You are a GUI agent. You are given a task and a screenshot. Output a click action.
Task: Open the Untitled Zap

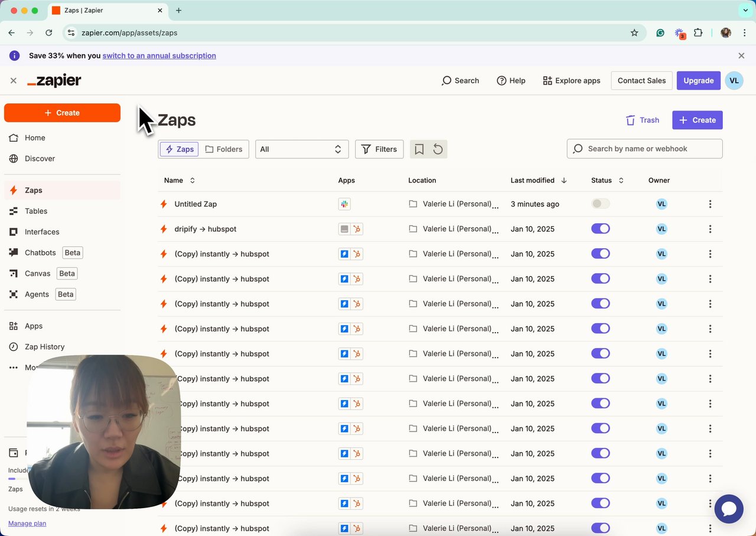click(x=195, y=204)
